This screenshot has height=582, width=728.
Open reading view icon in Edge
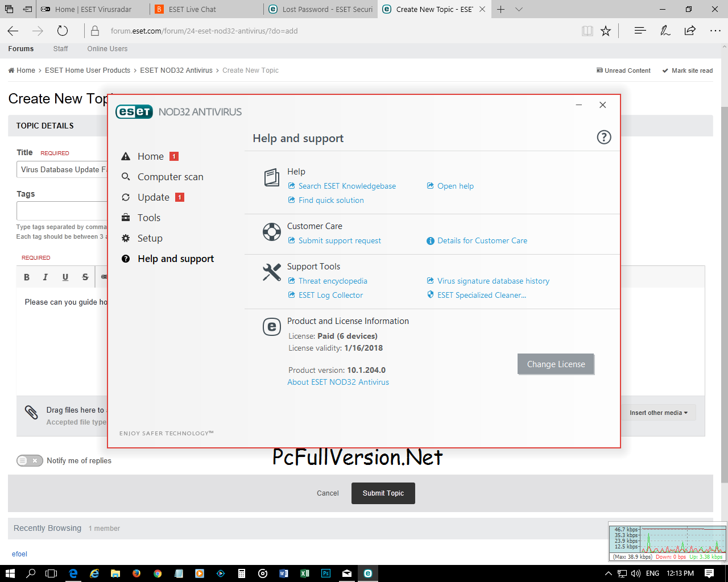click(588, 31)
